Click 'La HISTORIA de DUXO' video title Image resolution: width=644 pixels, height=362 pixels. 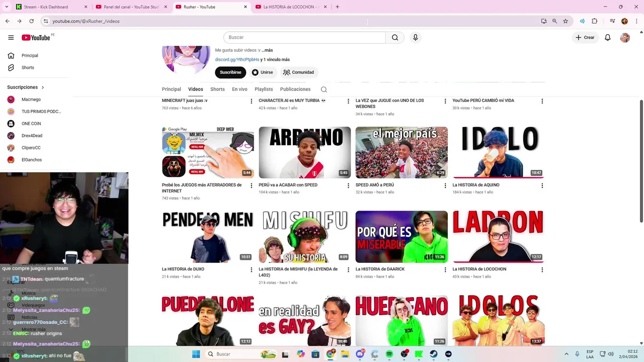tap(183, 269)
